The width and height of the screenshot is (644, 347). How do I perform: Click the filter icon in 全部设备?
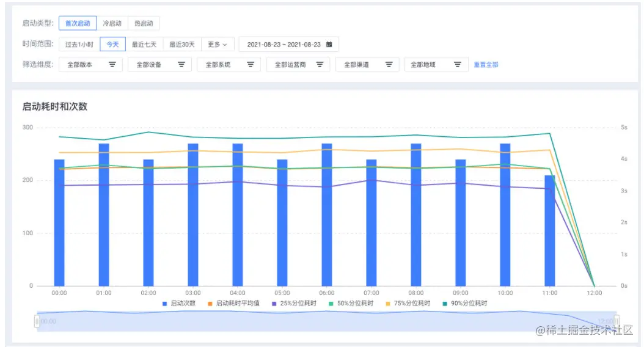click(x=181, y=65)
